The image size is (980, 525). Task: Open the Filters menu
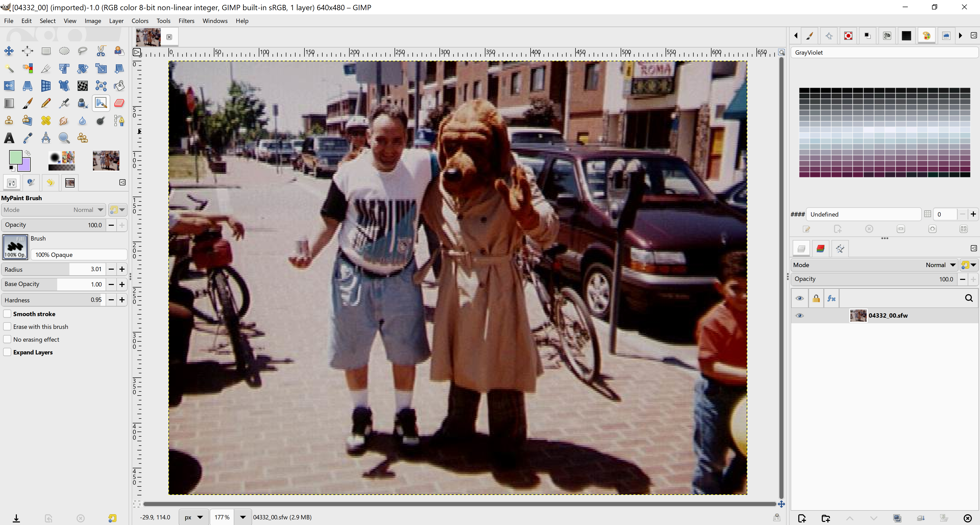point(186,21)
